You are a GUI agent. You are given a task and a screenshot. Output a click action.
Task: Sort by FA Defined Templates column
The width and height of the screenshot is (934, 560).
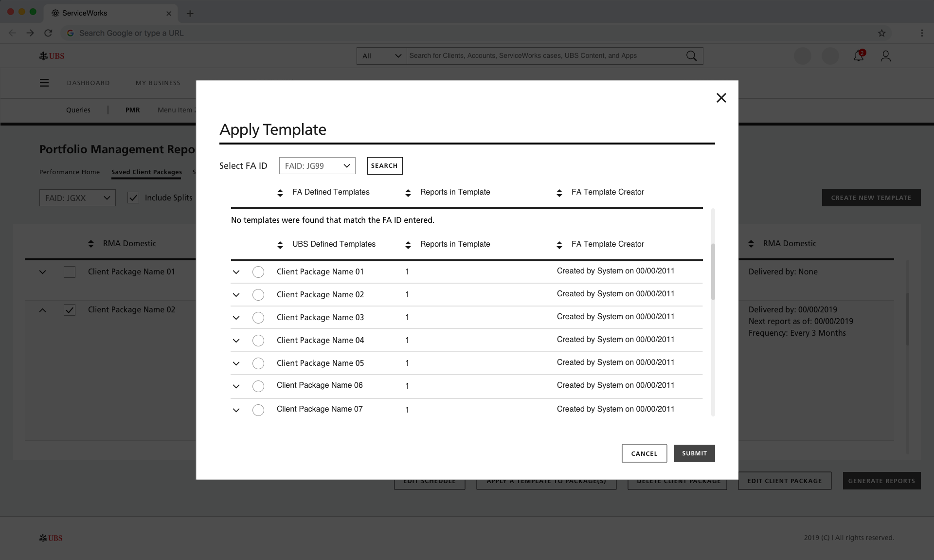point(280,193)
